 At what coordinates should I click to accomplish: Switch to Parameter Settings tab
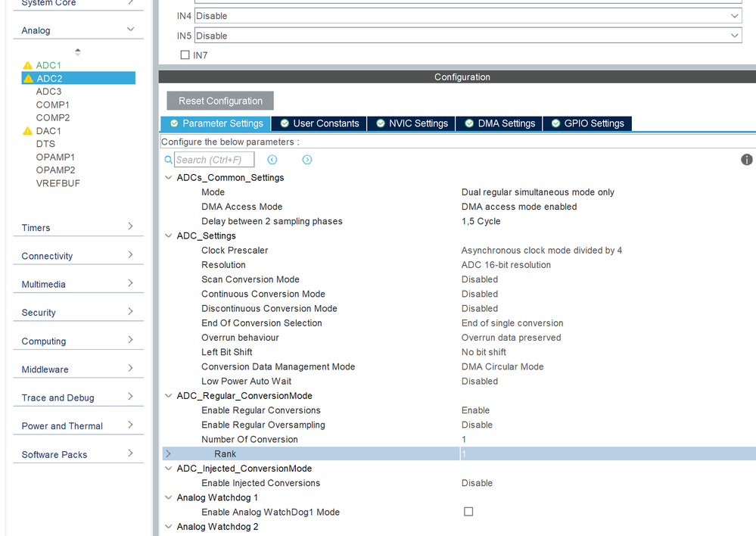tap(216, 123)
